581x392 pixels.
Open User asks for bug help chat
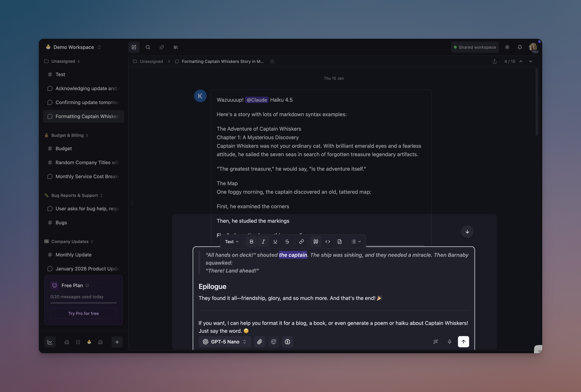(84, 209)
